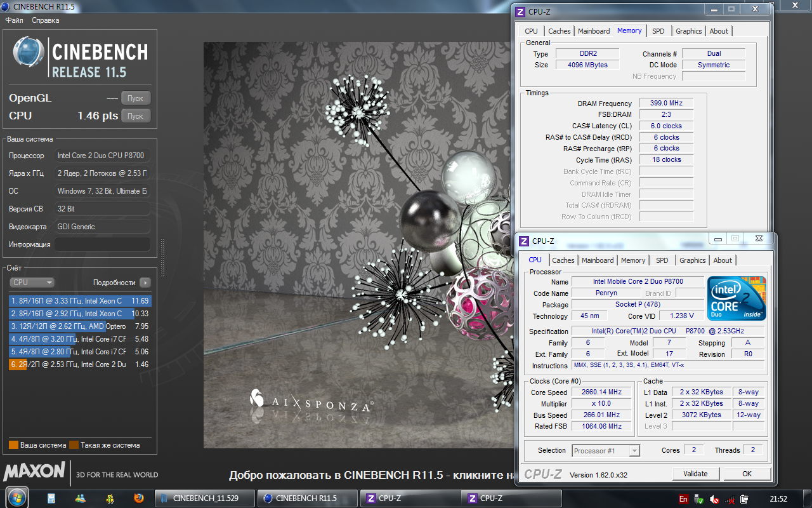Open About tab in front CPU-Z window
The height and width of the screenshot is (508, 812).
point(723,260)
